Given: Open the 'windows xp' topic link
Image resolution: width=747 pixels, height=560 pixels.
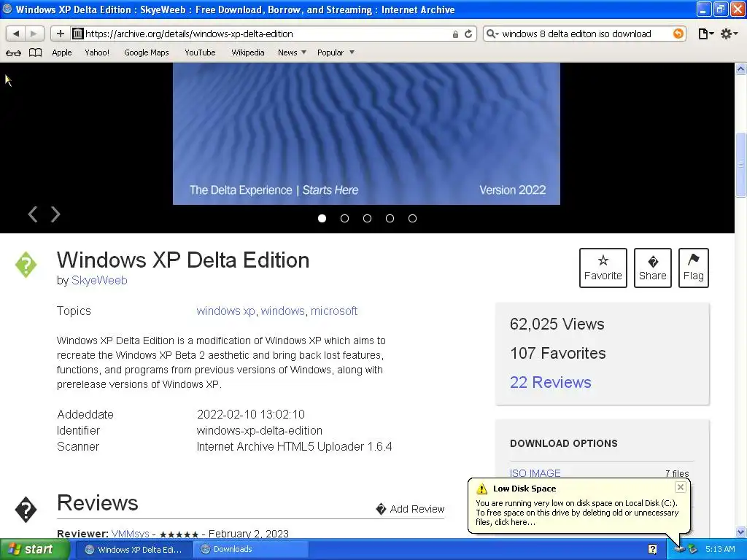Looking at the screenshot, I should click(x=226, y=311).
